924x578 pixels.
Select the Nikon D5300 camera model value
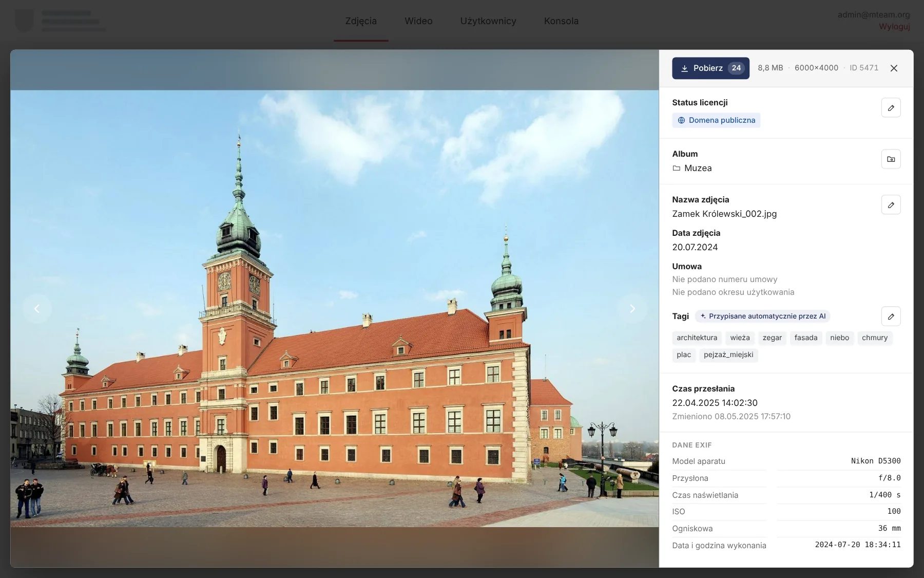[876, 461]
